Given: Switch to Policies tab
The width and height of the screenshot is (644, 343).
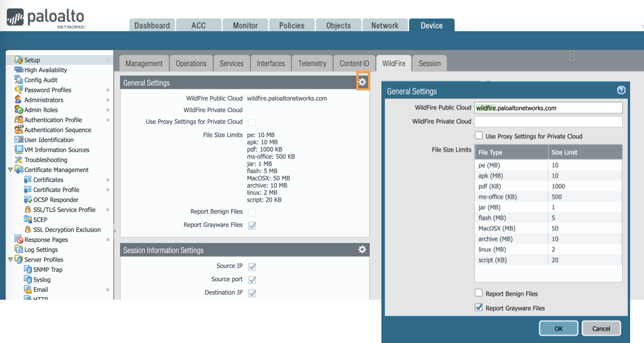Looking at the screenshot, I should tap(291, 25).
